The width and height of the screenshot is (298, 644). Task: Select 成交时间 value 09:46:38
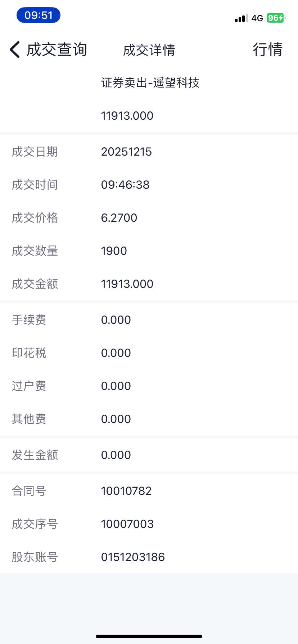click(x=125, y=185)
